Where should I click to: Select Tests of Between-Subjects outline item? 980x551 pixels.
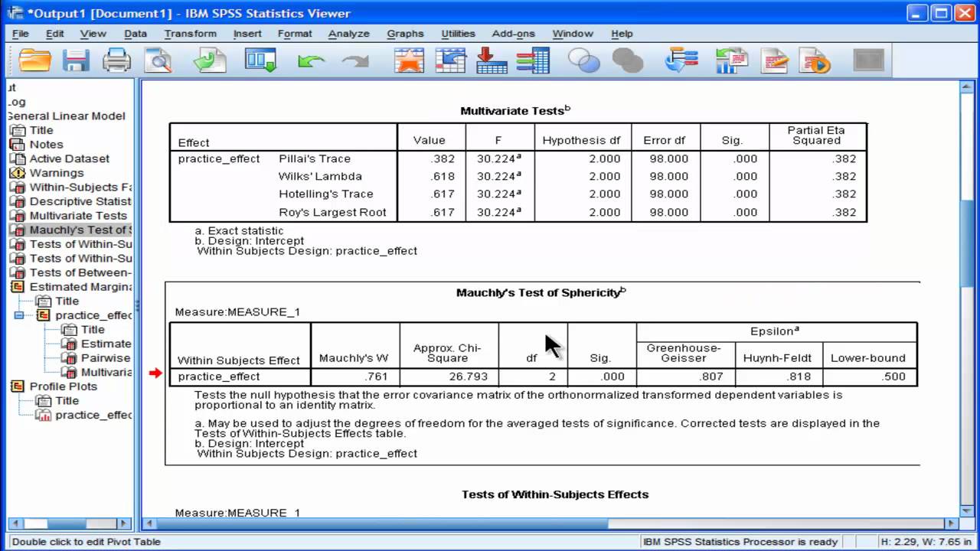(80, 272)
